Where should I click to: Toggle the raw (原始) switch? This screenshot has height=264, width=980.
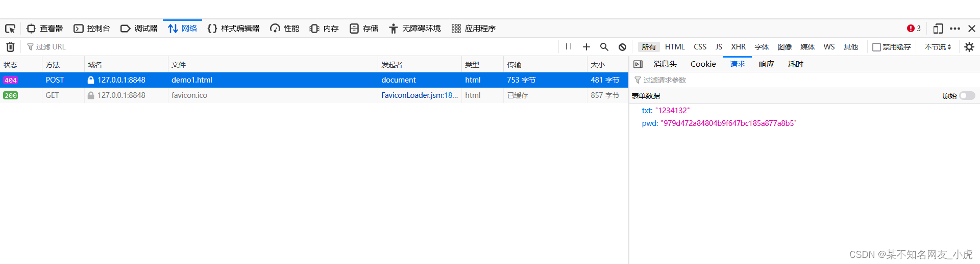click(x=967, y=96)
